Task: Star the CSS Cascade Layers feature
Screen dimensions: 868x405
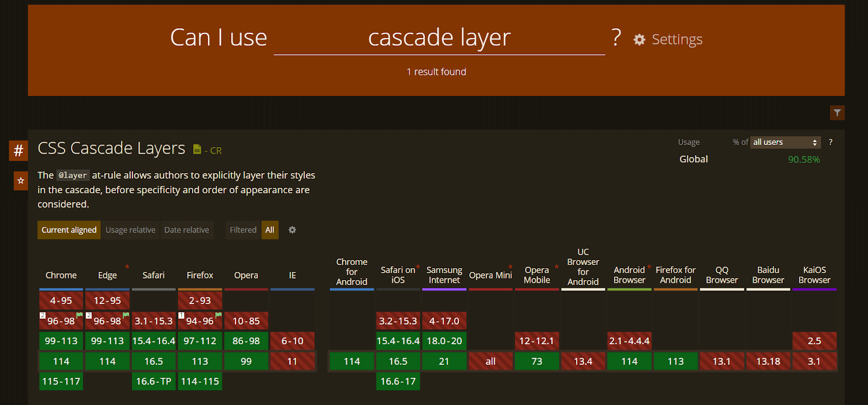Action: pyautogui.click(x=21, y=181)
